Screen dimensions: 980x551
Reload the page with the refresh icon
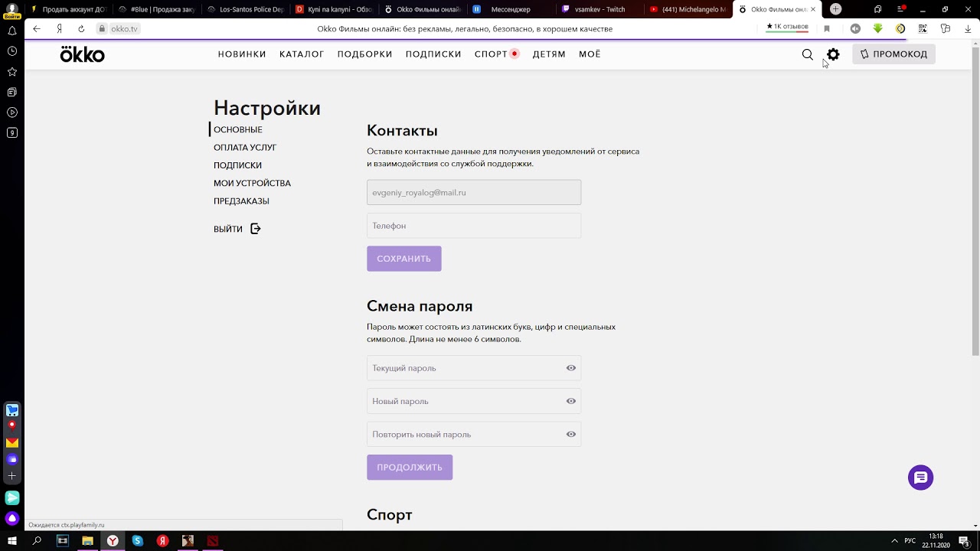pyautogui.click(x=81, y=28)
